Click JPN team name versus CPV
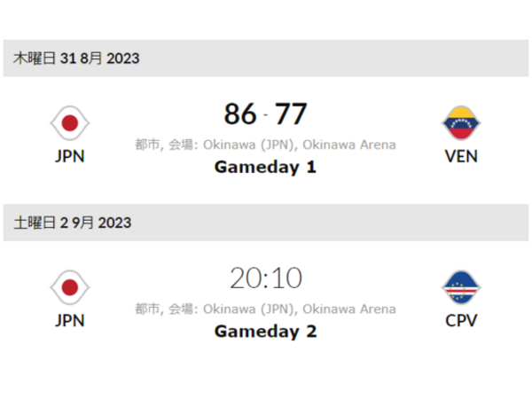 [70, 321]
